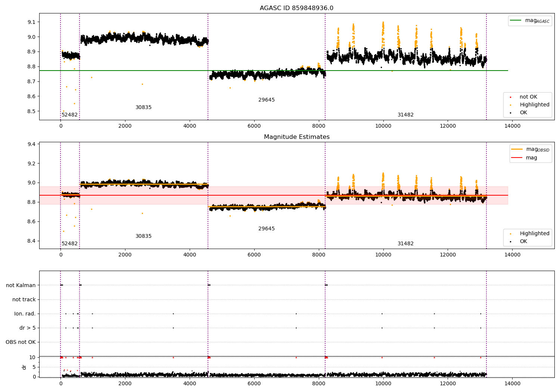Click the "not track" axis label

click(24, 299)
